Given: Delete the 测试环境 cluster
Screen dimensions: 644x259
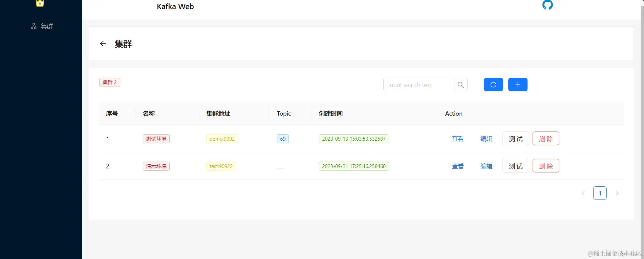Looking at the screenshot, I should pos(546,139).
